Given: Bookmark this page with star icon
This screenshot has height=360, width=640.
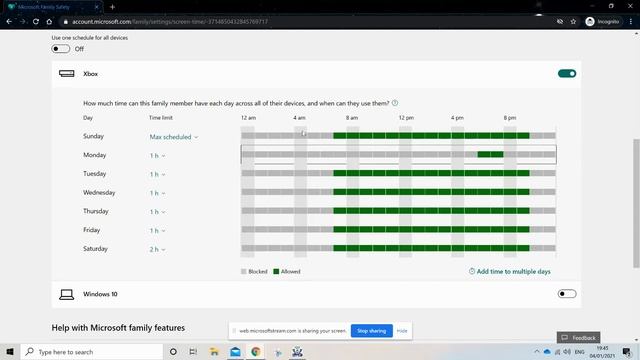Looking at the screenshot, I should pos(573,22).
